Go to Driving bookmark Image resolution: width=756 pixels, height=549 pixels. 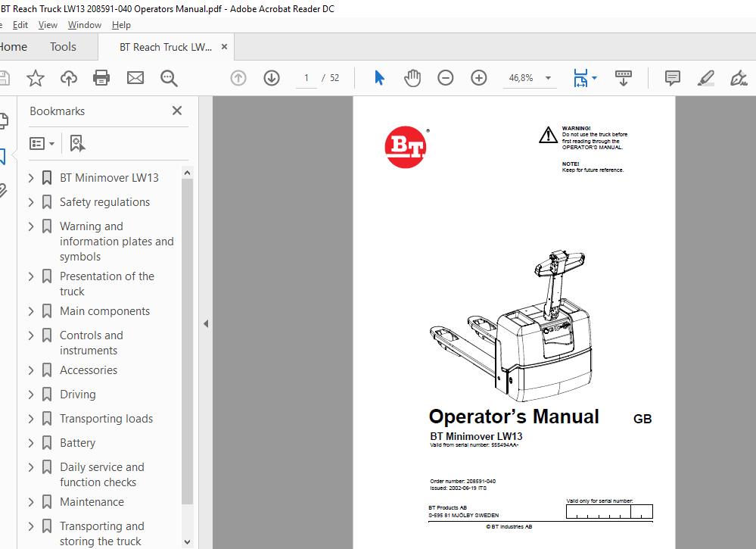click(x=78, y=395)
